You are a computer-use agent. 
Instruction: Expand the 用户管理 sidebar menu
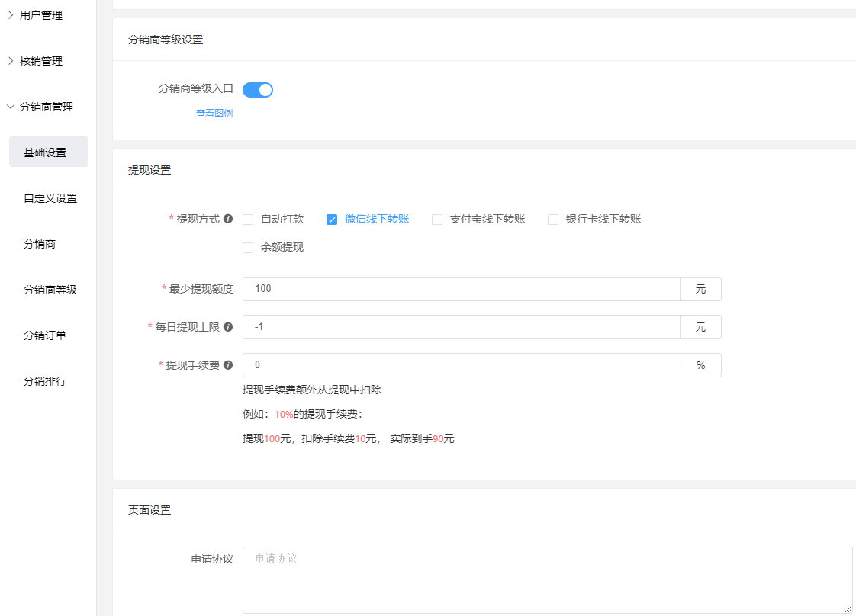pyautogui.click(x=41, y=15)
